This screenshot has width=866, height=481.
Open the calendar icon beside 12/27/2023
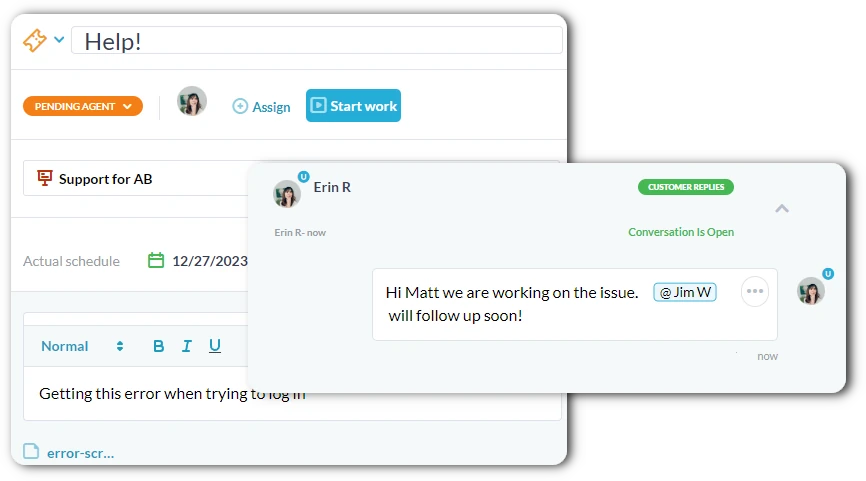point(156,260)
